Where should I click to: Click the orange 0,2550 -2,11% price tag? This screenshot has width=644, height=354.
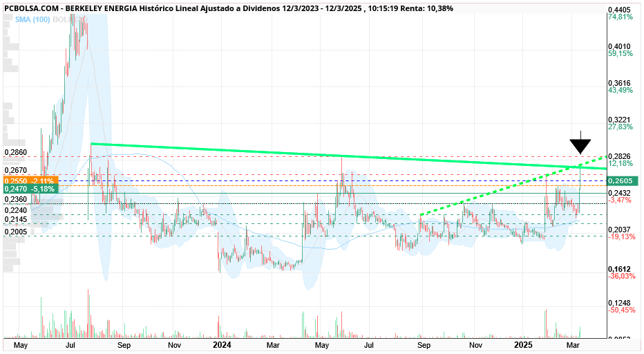(x=31, y=181)
